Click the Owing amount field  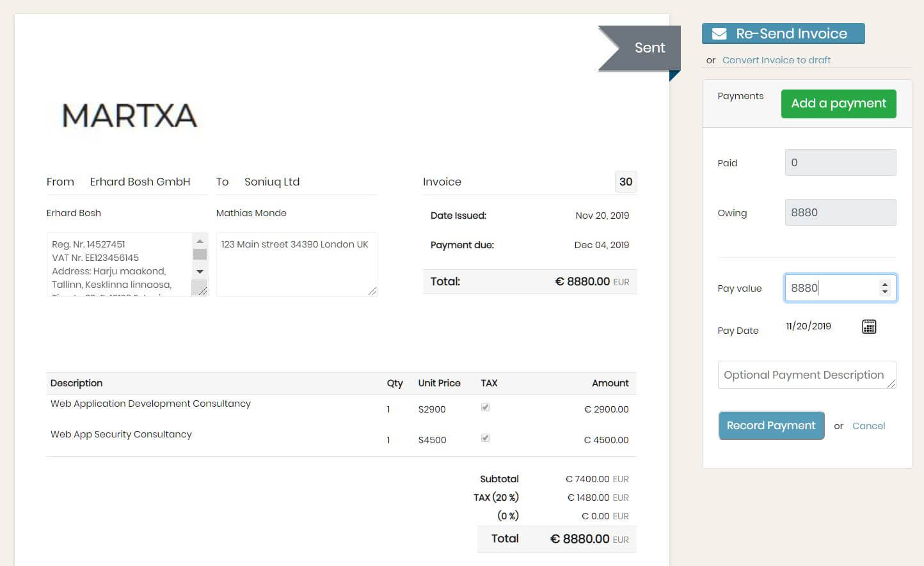pos(840,212)
